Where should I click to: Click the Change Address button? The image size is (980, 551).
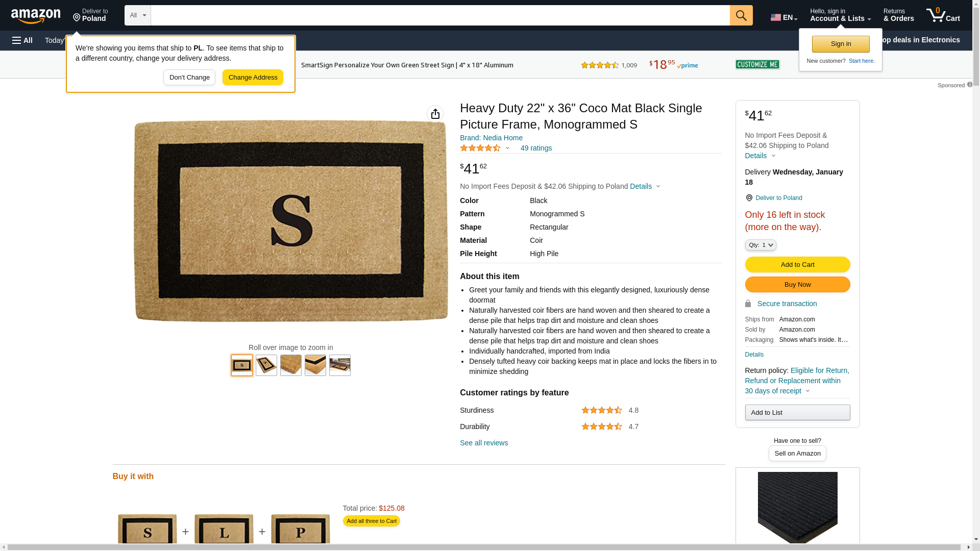[253, 78]
